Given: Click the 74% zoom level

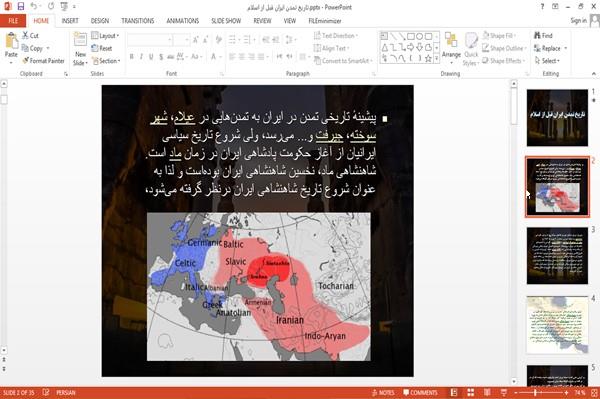Looking at the screenshot, I should (579, 392).
